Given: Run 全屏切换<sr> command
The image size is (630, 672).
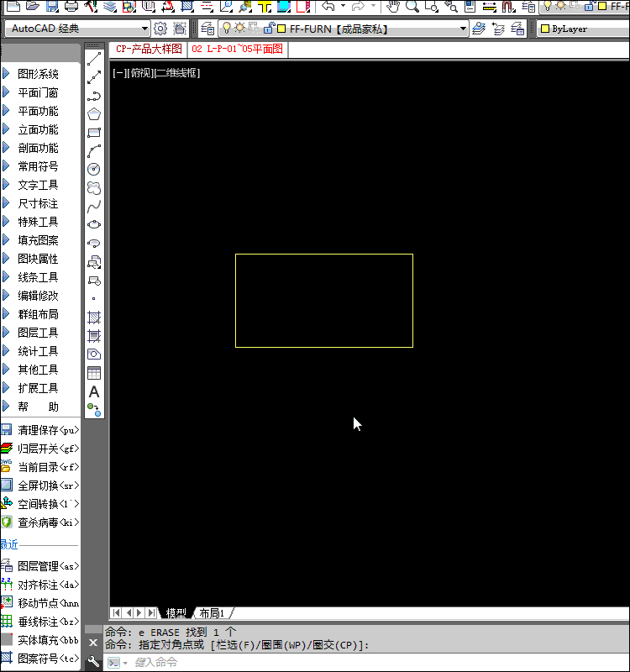Looking at the screenshot, I should 40,486.
